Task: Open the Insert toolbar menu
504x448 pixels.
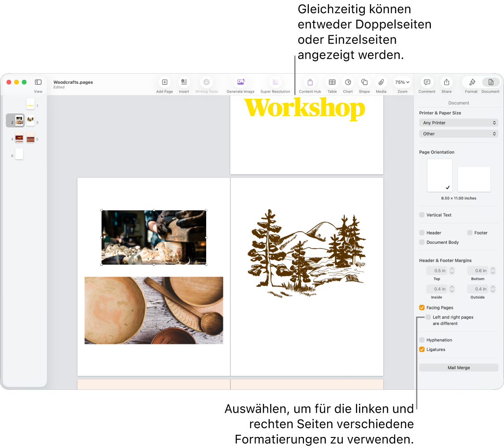Action: pyautogui.click(x=184, y=82)
